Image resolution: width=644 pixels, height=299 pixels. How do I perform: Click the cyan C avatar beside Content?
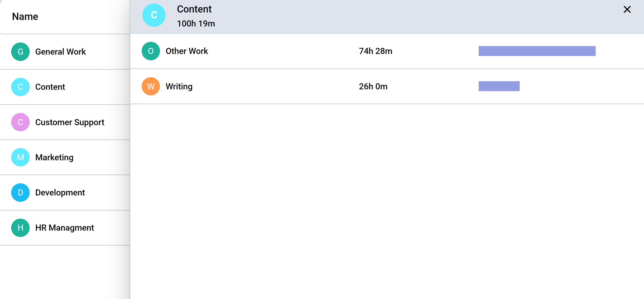(x=20, y=87)
